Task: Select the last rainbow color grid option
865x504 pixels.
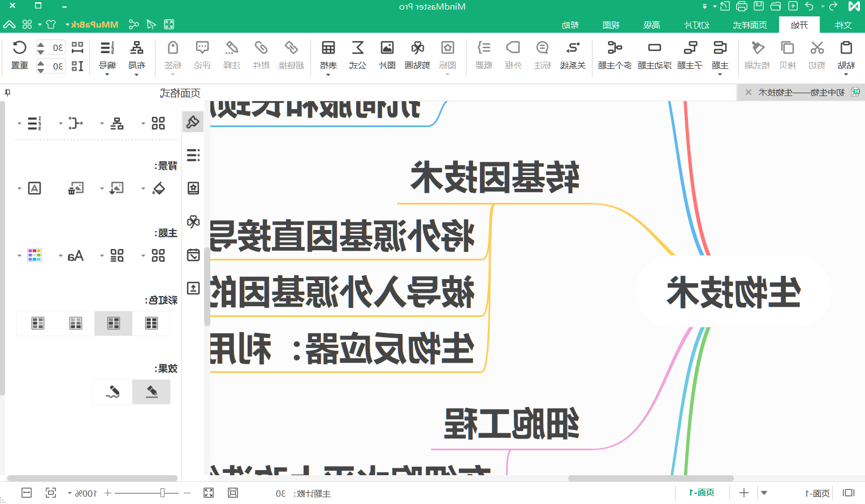Action: pos(37,323)
